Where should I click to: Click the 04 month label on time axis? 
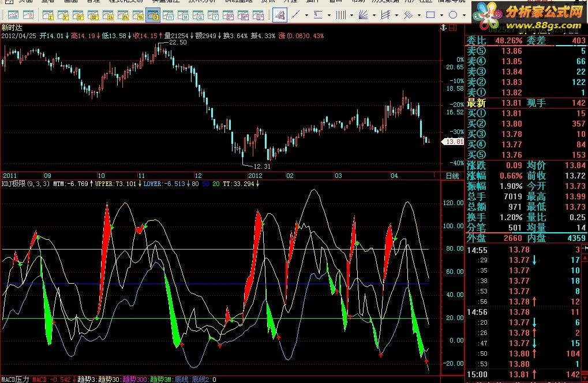click(x=394, y=176)
